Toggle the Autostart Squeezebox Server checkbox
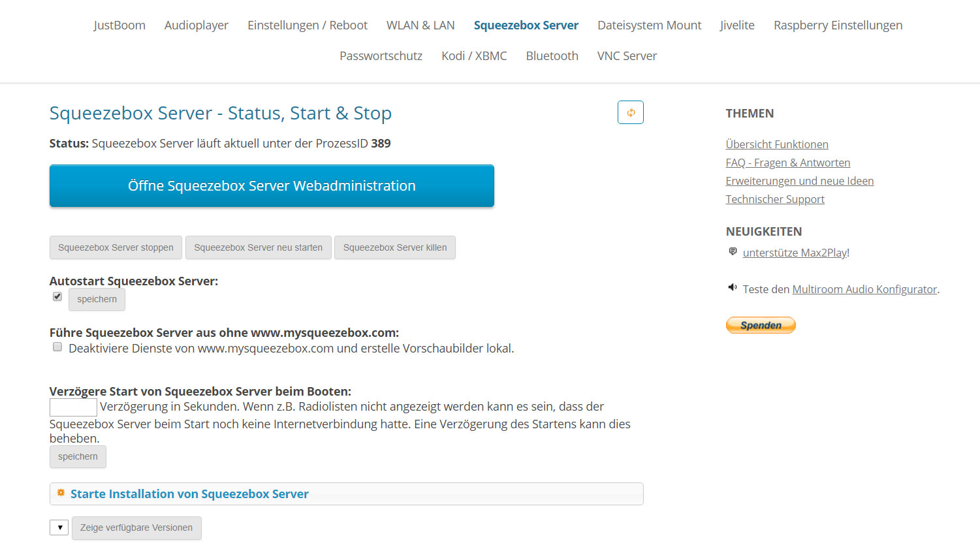 coord(57,296)
